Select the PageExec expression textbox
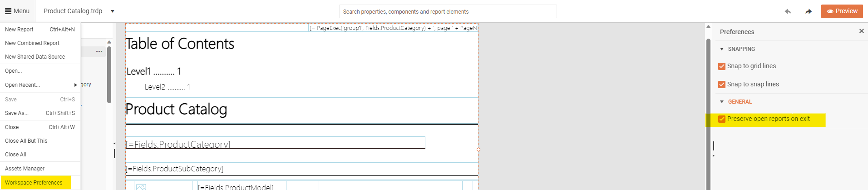 click(x=393, y=28)
